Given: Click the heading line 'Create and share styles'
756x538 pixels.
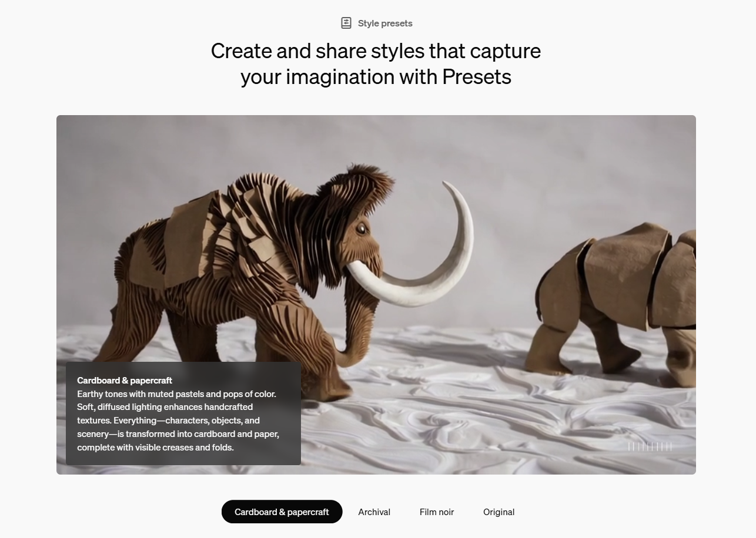Looking at the screenshot, I should point(376,51).
